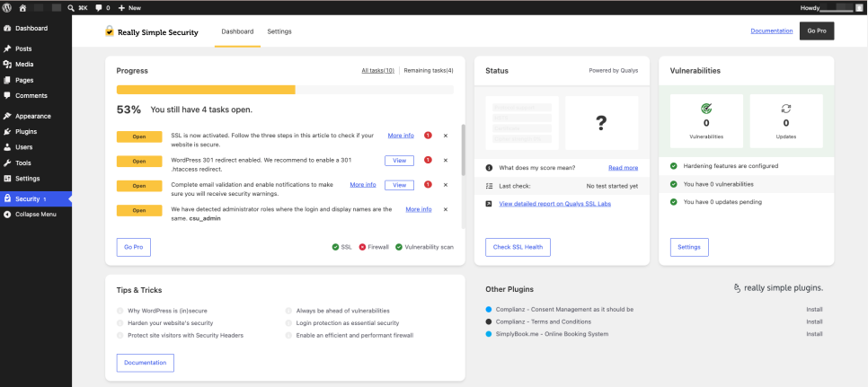Click the black Go Pro button
Viewport: 868px width, 387px height.
[x=817, y=31]
